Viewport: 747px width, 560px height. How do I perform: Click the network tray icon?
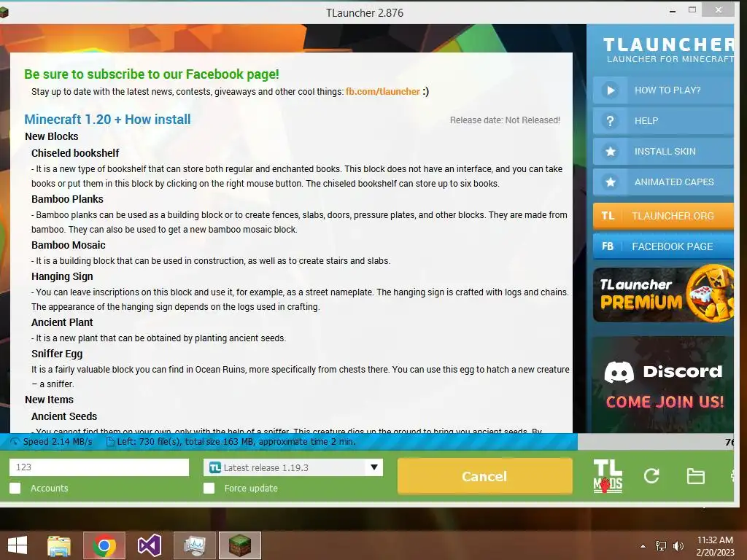click(661, 546)
